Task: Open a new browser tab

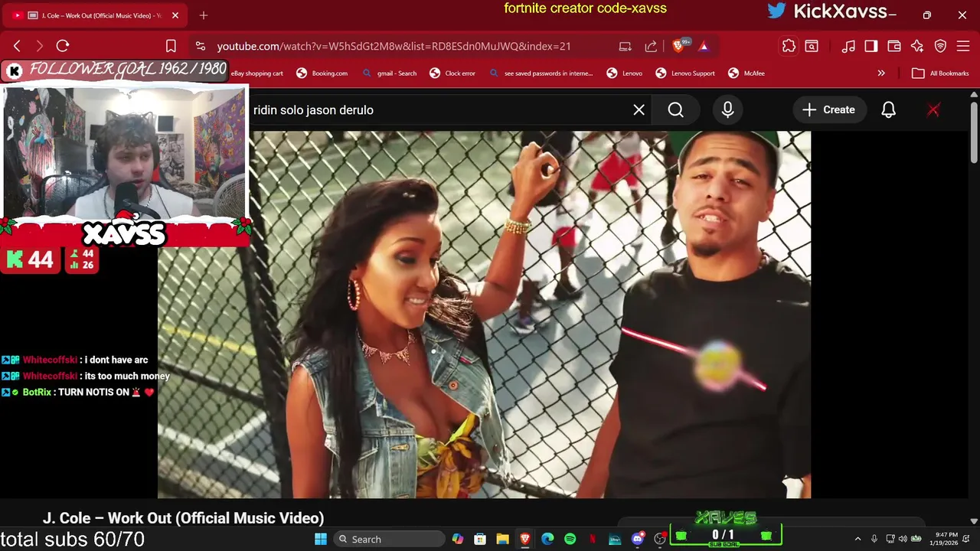Action: pos(204,15)
